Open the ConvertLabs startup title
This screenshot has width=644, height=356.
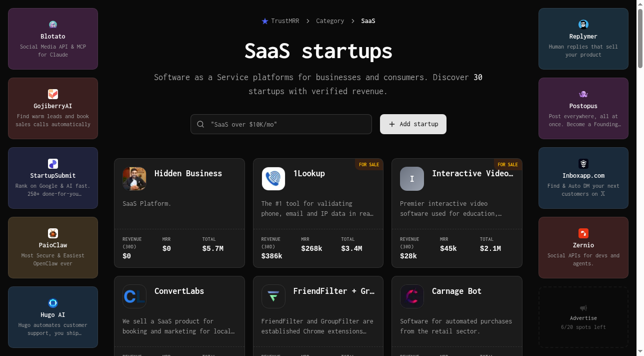[x=179, y=291]
